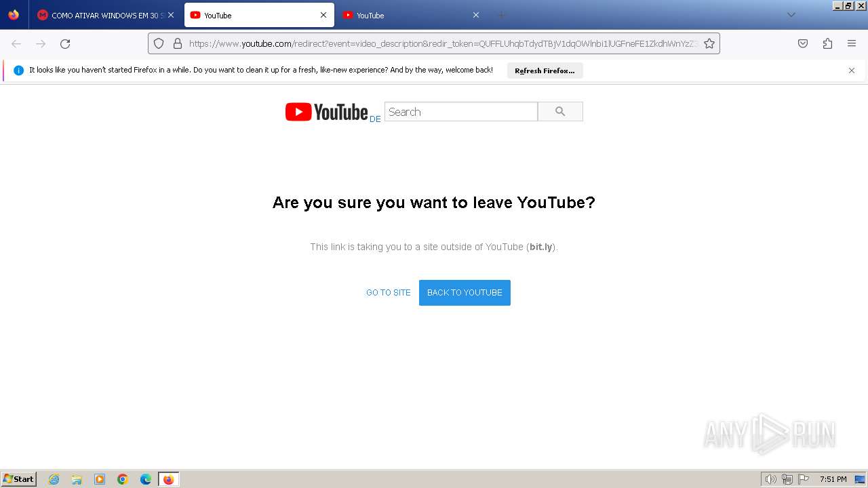The width and height of the screenshot is (868, 488).
Task: Click BACK TO YOUTUBE button
Action: coord(465,293)
